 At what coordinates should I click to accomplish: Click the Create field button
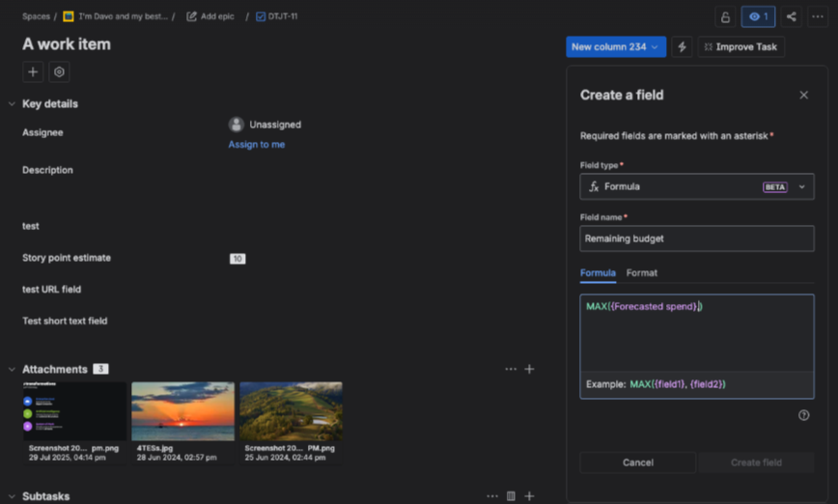pyautogui.click(x=756, y=462)
